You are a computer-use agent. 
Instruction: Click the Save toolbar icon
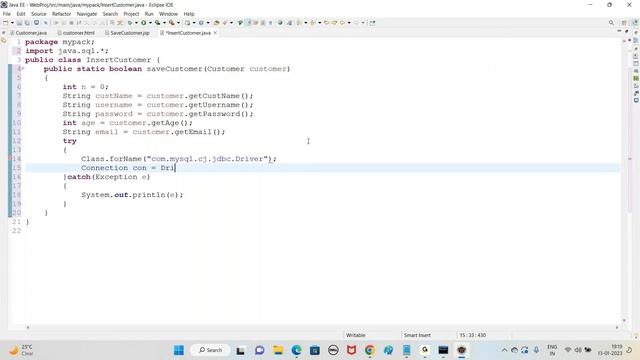[x=19, y=23]
